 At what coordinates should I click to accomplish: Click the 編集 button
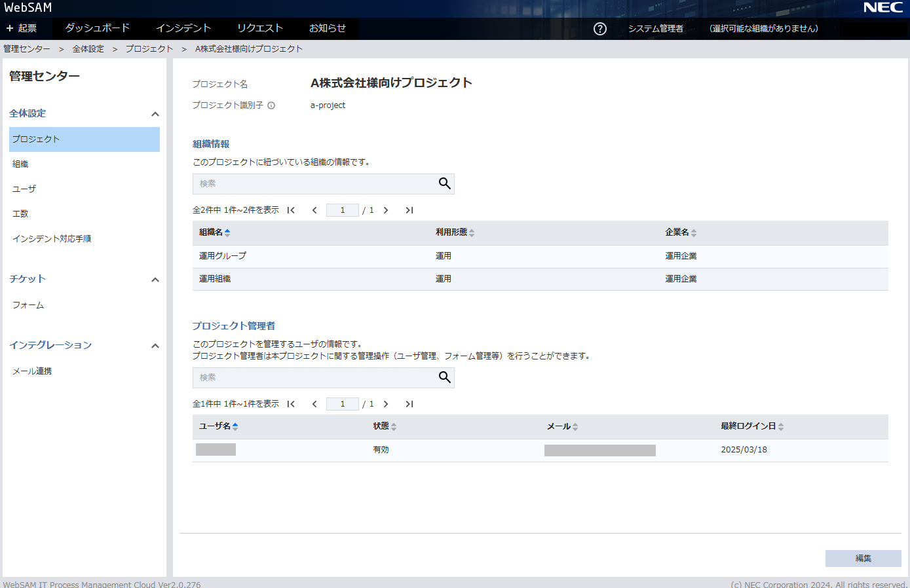[863, 559]
